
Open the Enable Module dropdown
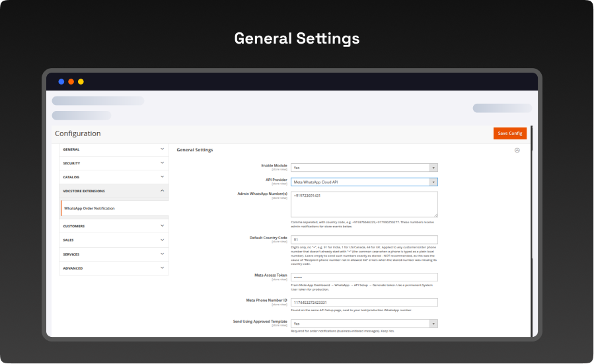coord(364,168)
